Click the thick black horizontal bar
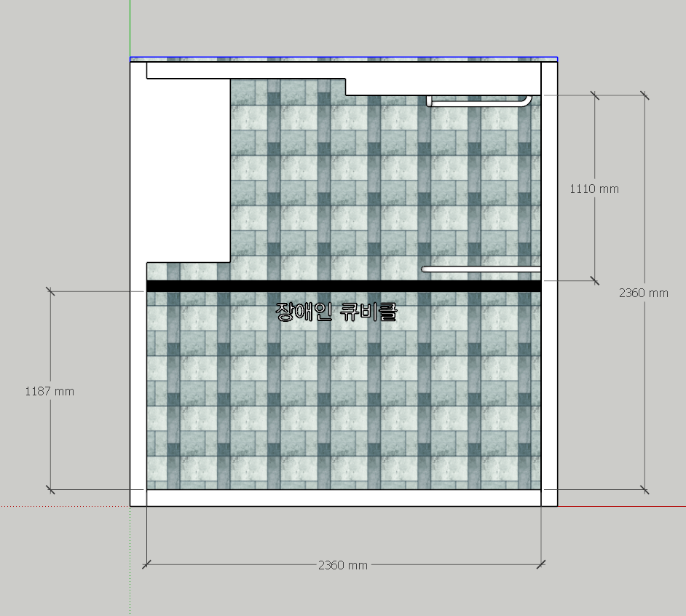Image resolution: width=686 pixels, height=616 pixels. click(x=344, y=286)
